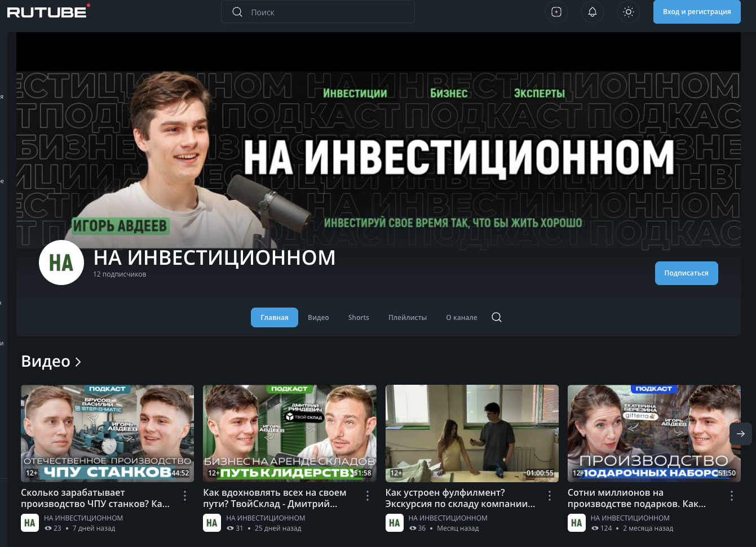
Task: Click the НА ИНВЕСТИЦИОННОМ channel avatar
Action: tap(61, 262)
